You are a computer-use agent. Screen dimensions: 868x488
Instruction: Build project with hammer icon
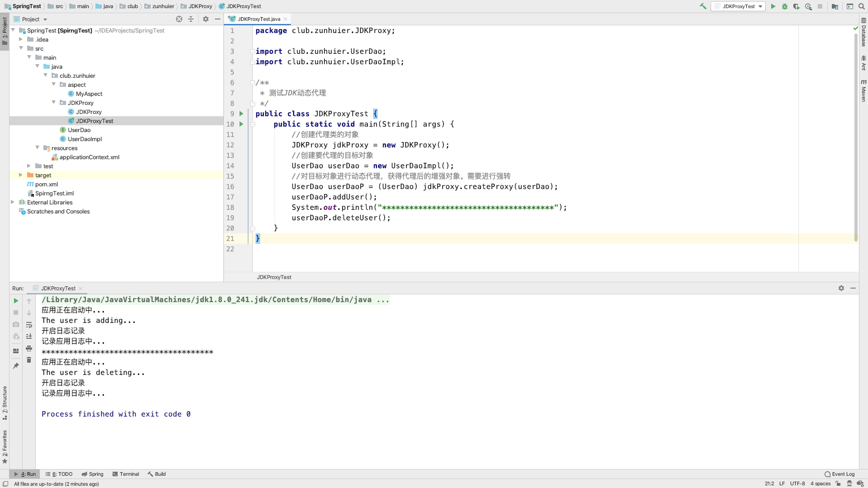click(x=703, y=6)
